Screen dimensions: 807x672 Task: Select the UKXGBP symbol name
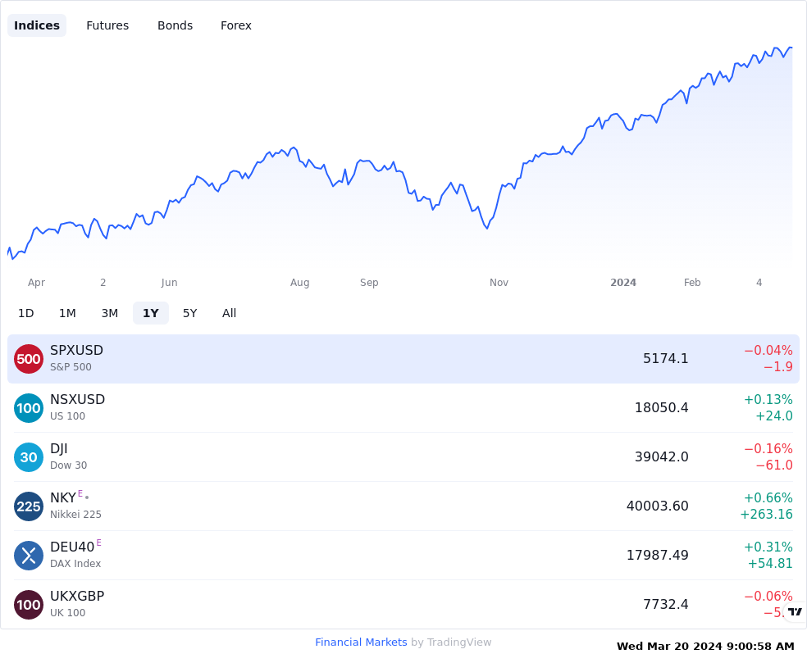77,596
